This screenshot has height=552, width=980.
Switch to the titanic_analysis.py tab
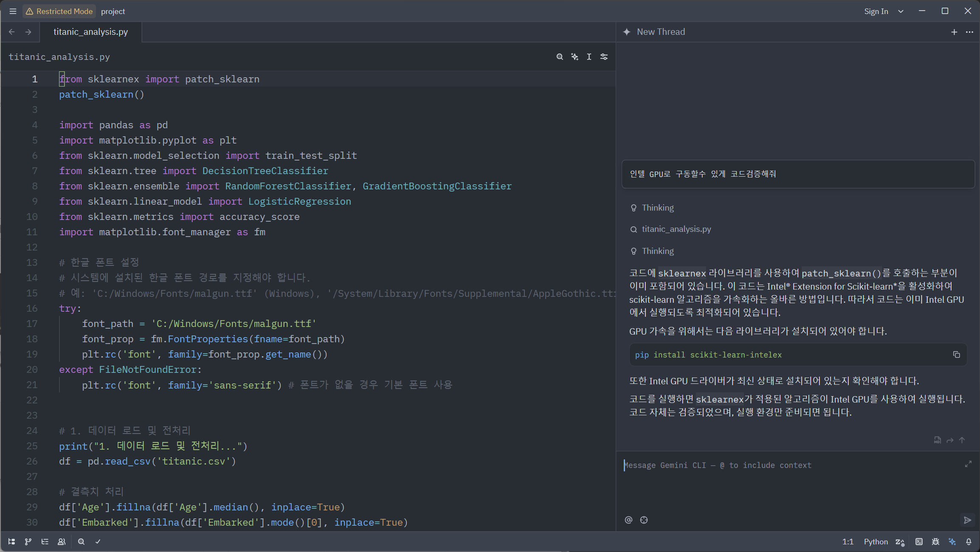point(90,32)
